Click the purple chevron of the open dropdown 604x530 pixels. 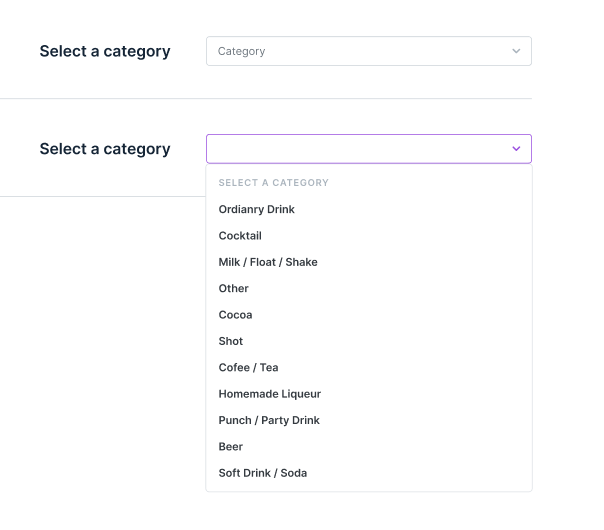click(x=516, y=148)
